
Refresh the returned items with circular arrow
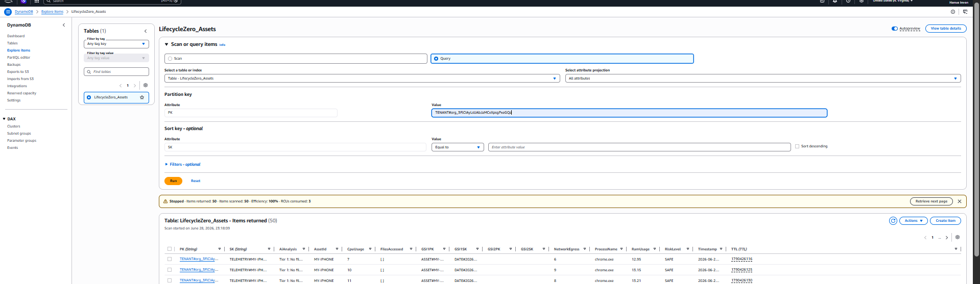click(893, 221)
